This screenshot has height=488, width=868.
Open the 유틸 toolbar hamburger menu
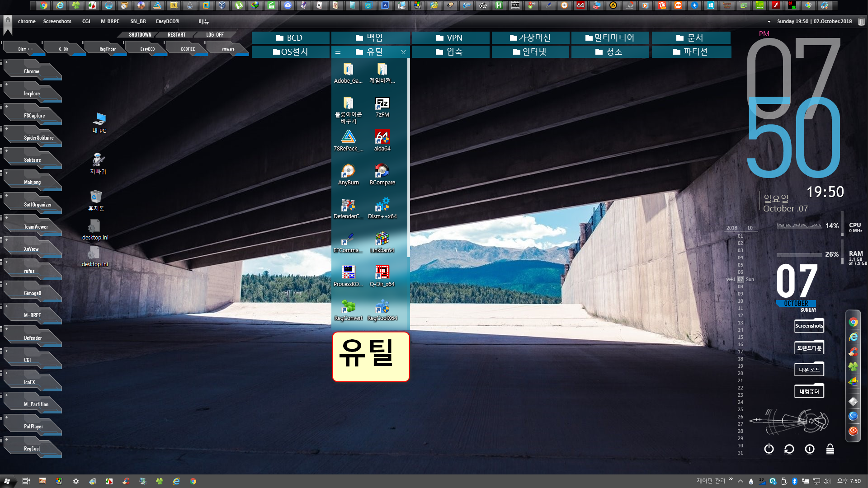tap(338, 52)
